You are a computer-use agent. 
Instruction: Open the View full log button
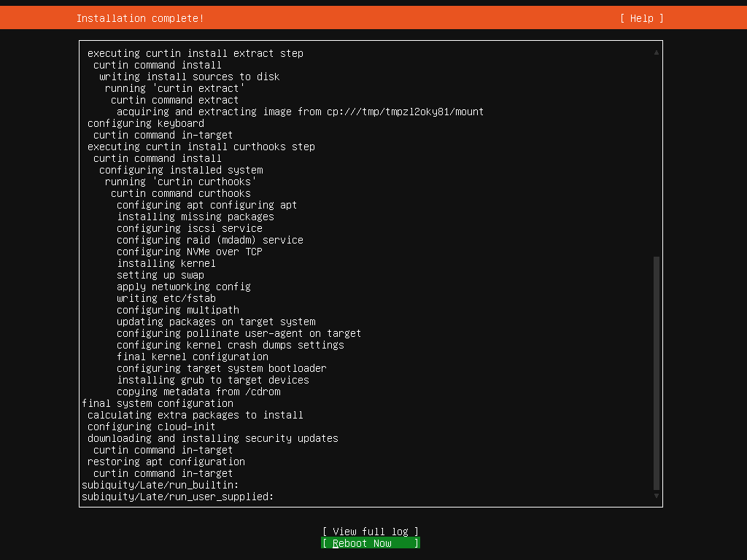(371, 532)
